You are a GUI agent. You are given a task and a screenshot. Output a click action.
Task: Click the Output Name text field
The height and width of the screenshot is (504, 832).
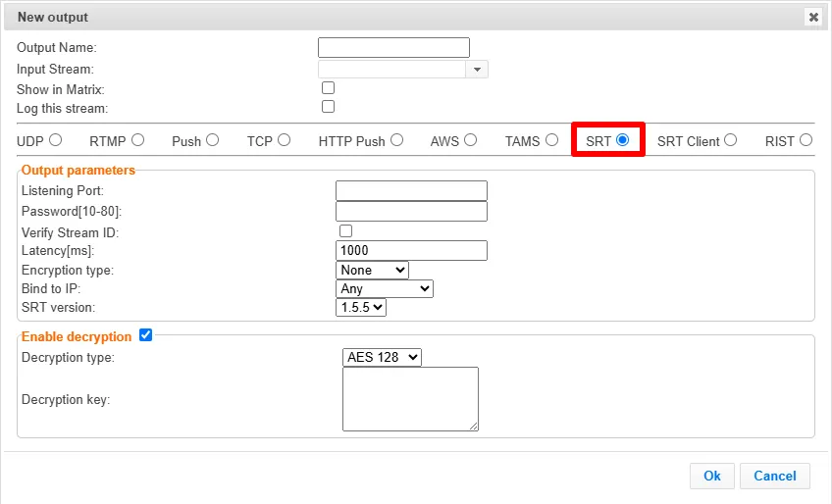tap(393, 47)
